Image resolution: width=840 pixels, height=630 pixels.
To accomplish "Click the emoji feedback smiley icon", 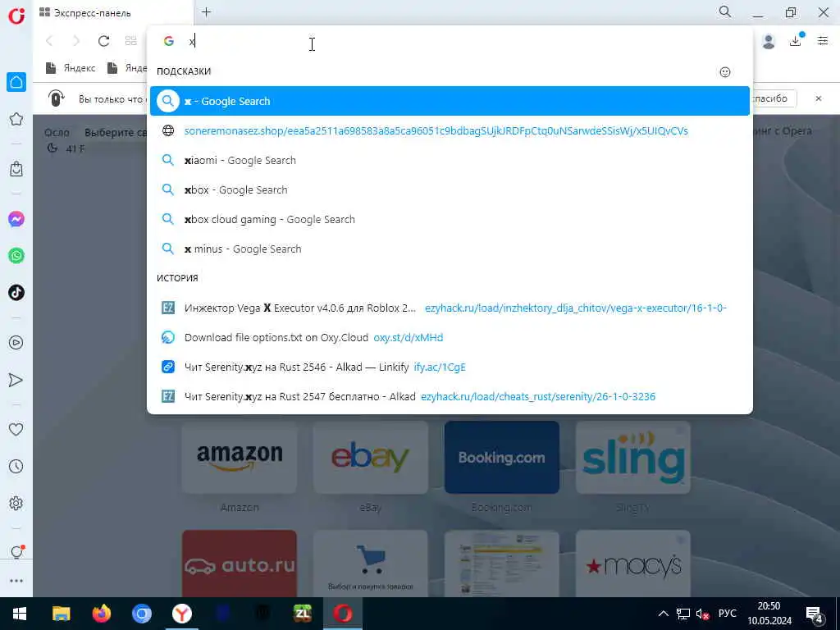I will coord(725,72).
